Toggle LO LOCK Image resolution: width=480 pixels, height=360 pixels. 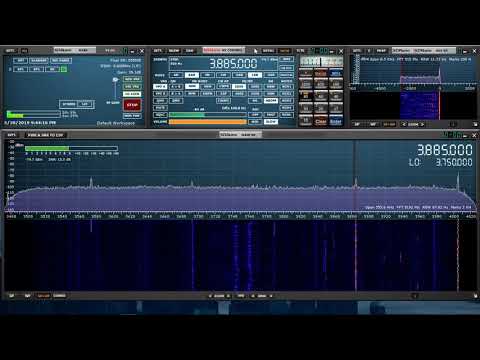coord(132,94)
